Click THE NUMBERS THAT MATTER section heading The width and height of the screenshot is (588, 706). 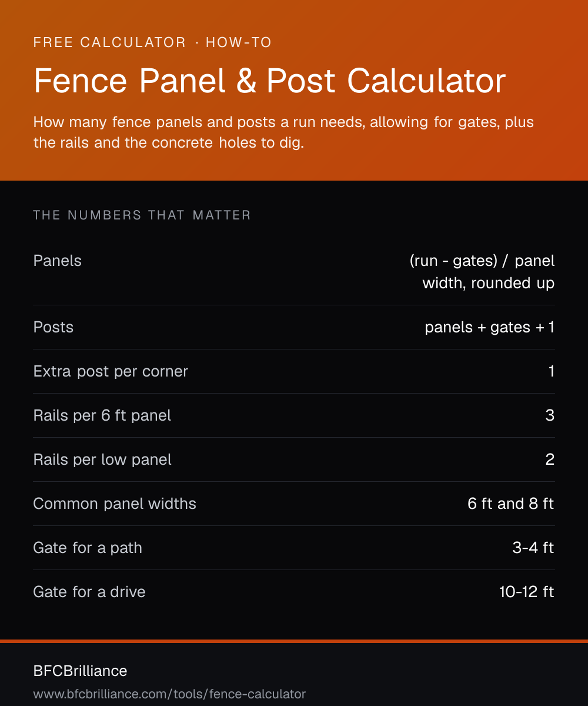142,215
